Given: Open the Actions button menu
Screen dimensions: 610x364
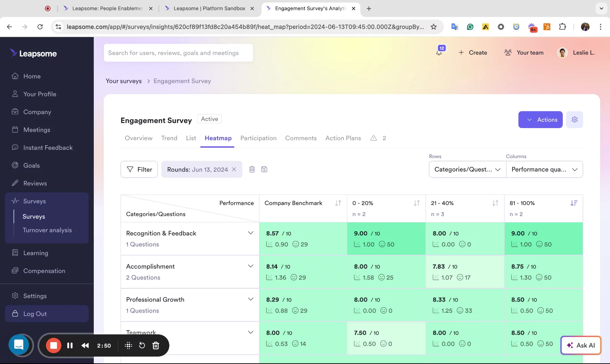Looking at the screenshot, I should tap(540, 120).
